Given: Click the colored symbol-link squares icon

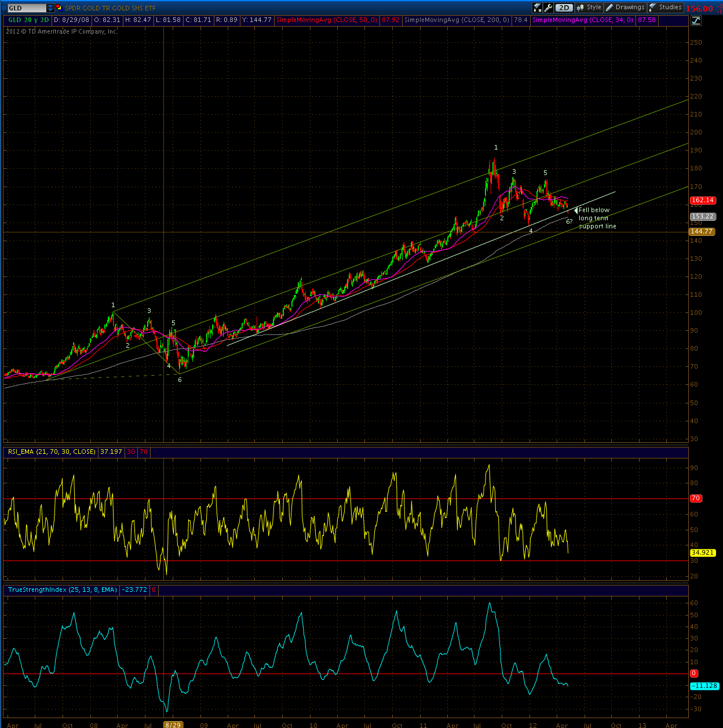Looking at the screenshot, I should (59, 8).
